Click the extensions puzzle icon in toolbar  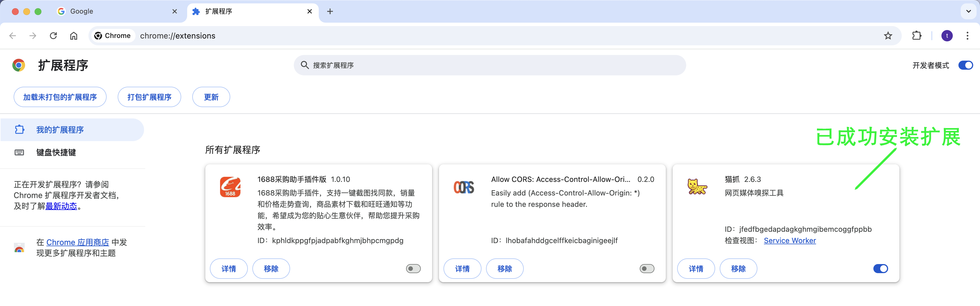point(916,36)
